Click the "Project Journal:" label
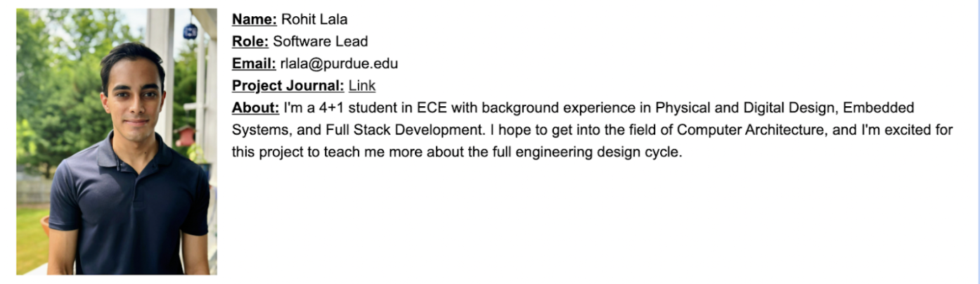 (288, 86)
